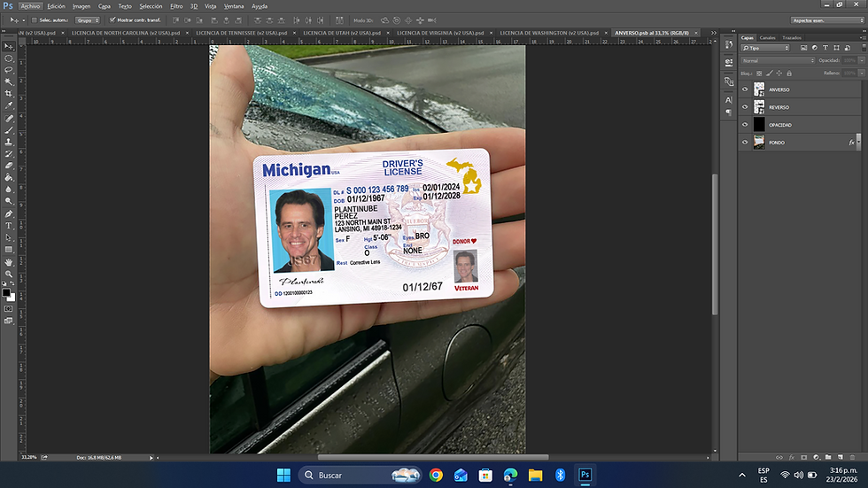Open the Tipo layer filter dropdown
Image resolution: width=868 pixels, height=488 pixels.
pos(765,48)
